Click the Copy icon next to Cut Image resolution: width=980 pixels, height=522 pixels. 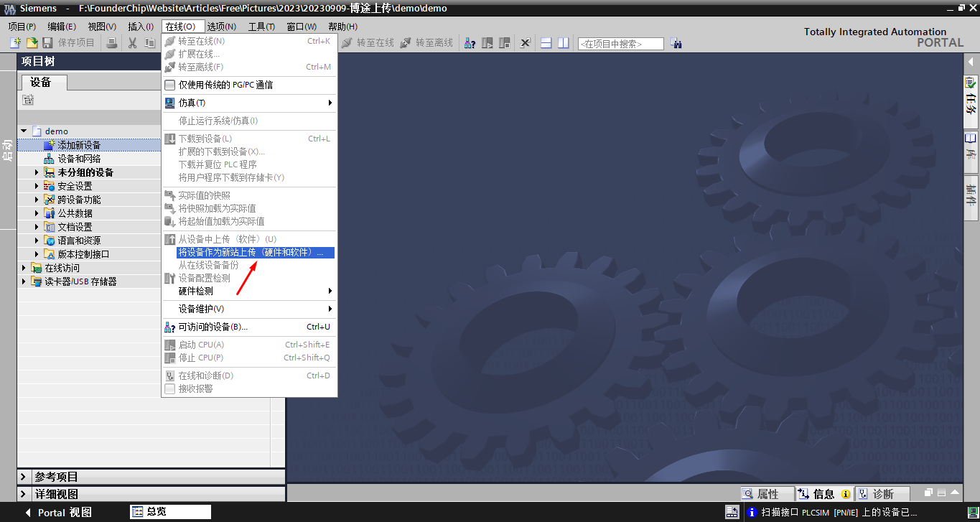pyautogui.click(x=149, y=43)
